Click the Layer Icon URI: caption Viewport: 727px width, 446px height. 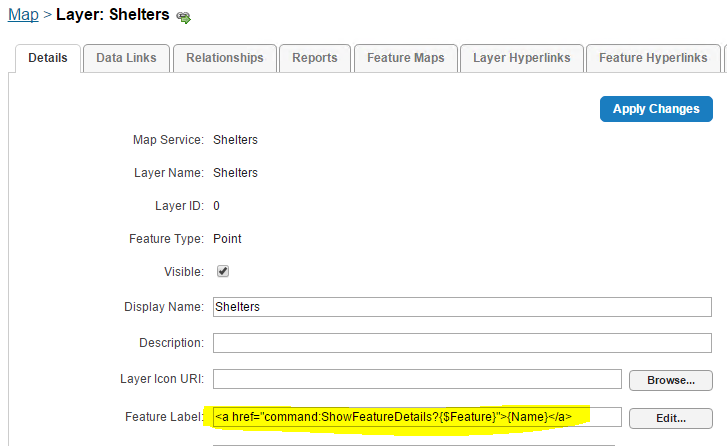click(x=162, y=379)
